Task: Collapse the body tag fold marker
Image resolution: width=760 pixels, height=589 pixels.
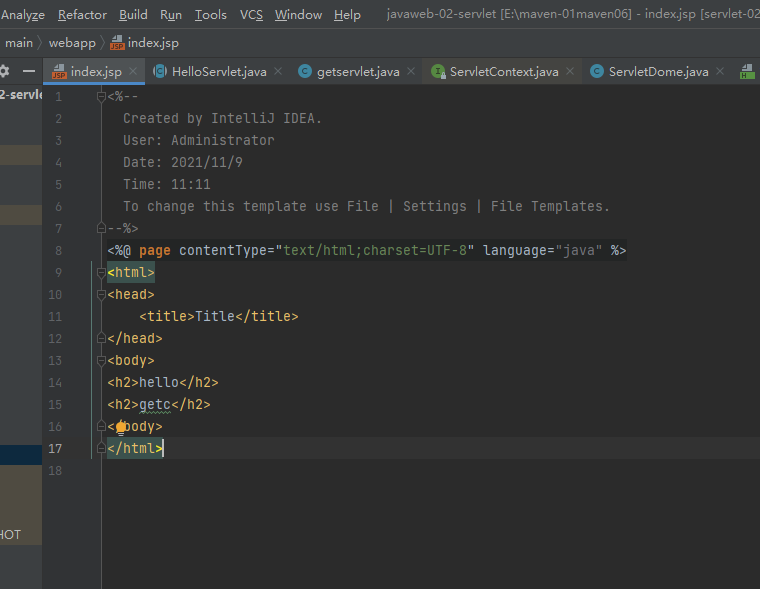Action: coord(101,361)
